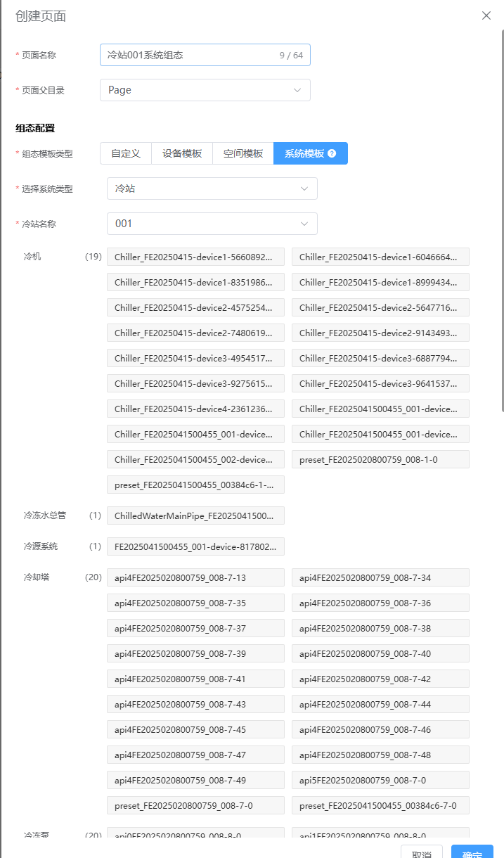The width and height of the screenshot is (504, 858).
Task: Click the chevron arrow in 选择系统类型 field
Action: (304, 188)
